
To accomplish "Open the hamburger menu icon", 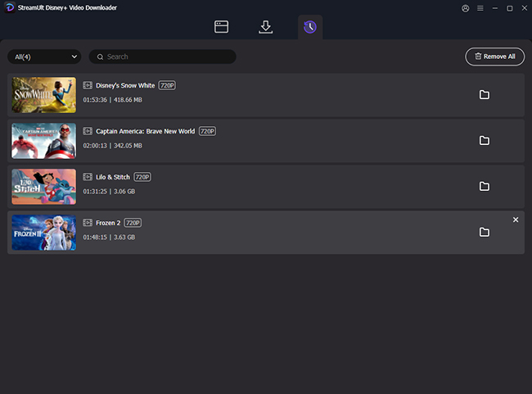I will pyautogui.click(x=480, y=8).
